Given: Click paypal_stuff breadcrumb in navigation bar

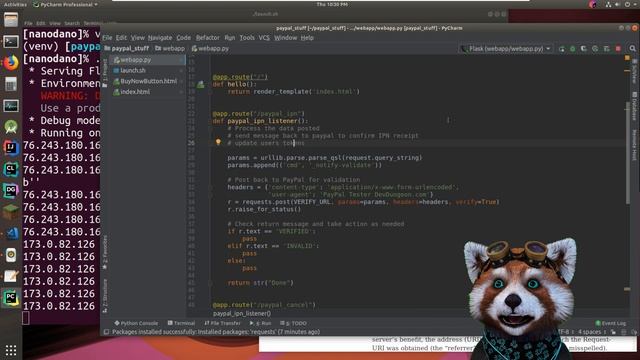Looking at the screenshot, I should [x=127, y=49].
